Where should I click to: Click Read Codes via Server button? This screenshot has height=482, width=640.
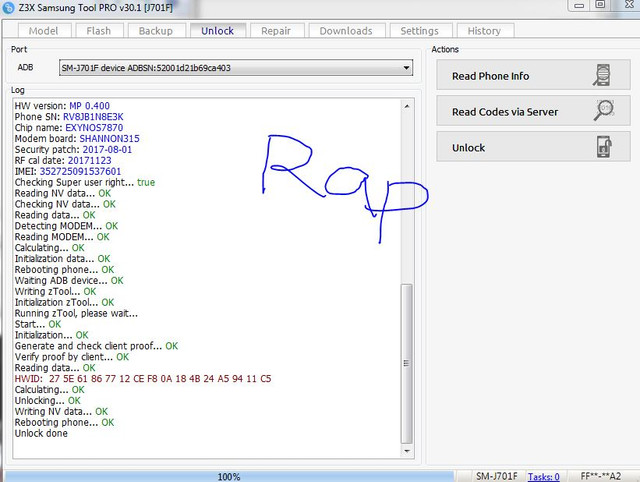tap(533, 111)
